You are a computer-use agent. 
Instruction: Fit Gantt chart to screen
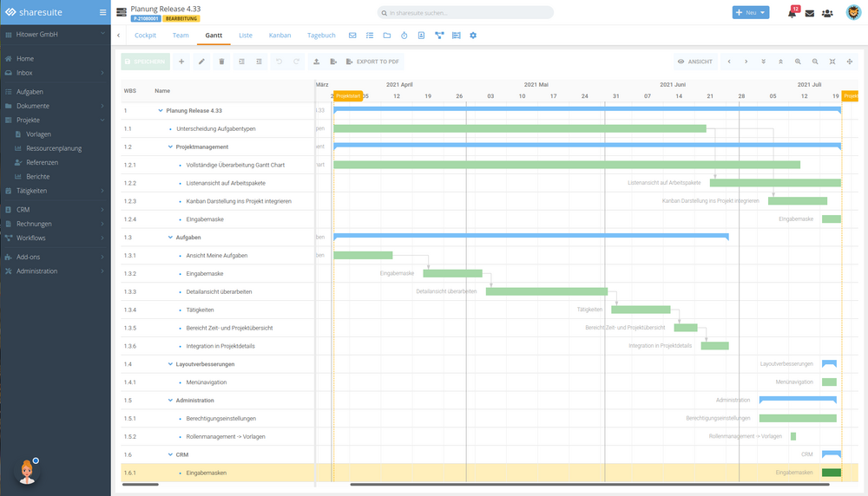pos(832,62)
